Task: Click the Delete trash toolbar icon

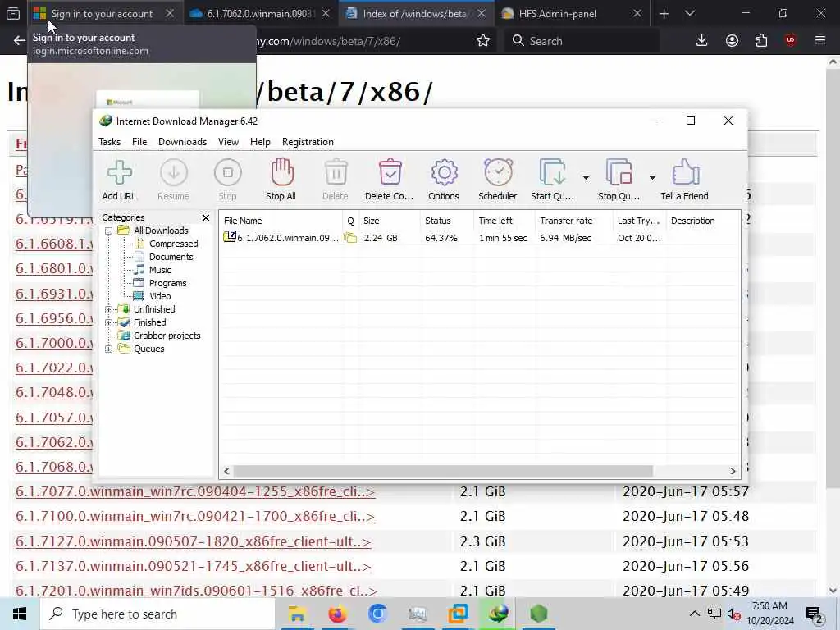Action: point(336,180)
